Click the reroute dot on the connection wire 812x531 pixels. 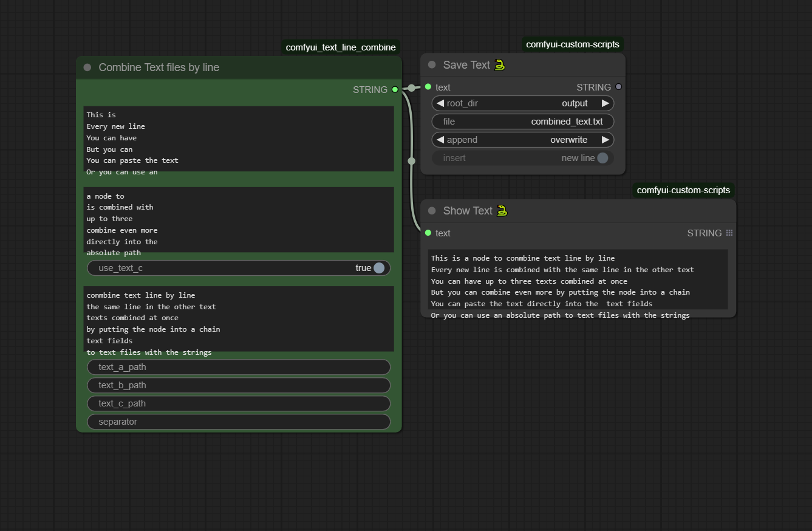click(412, 161)
